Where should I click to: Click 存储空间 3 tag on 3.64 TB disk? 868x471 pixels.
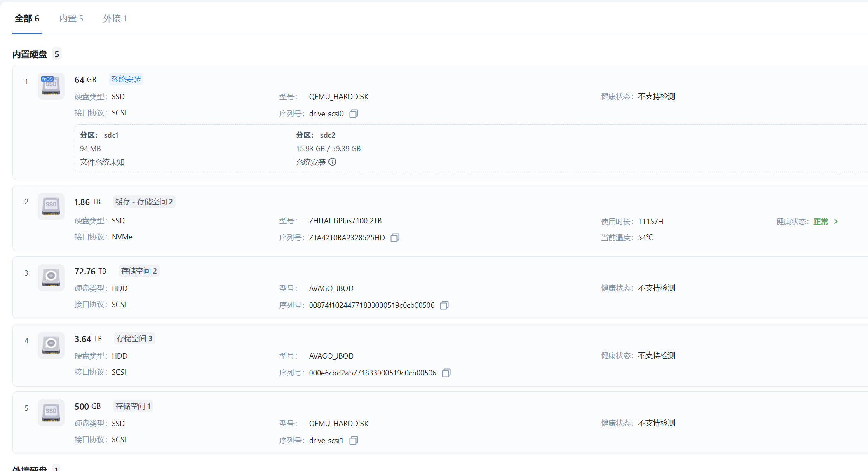(134, 338)
